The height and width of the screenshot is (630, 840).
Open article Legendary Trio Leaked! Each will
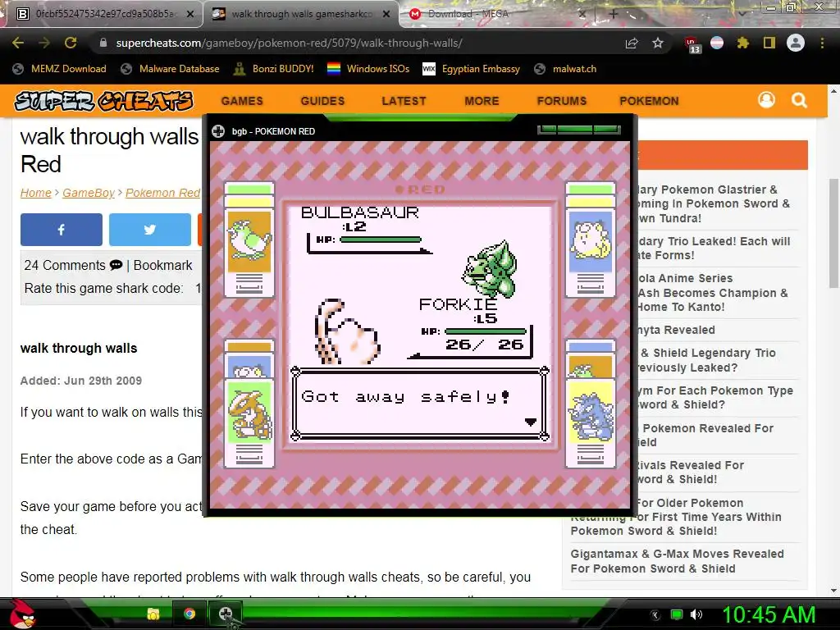pos(714,248)
